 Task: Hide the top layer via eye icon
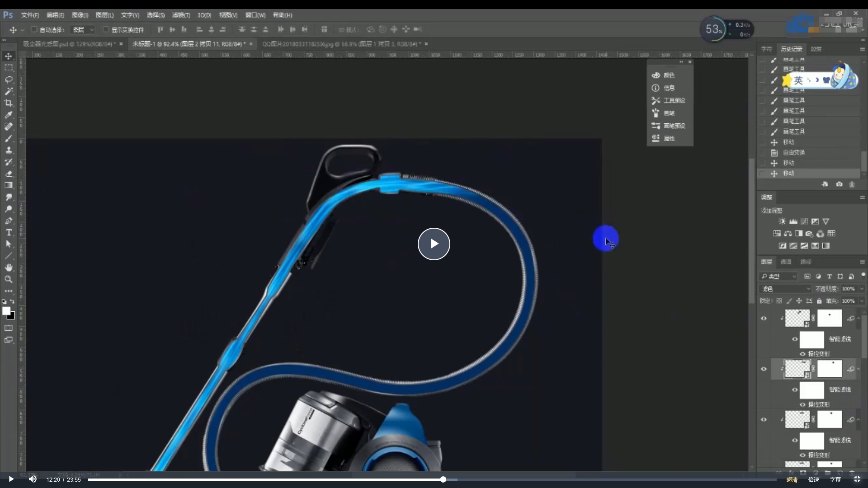tap(764, 319)
